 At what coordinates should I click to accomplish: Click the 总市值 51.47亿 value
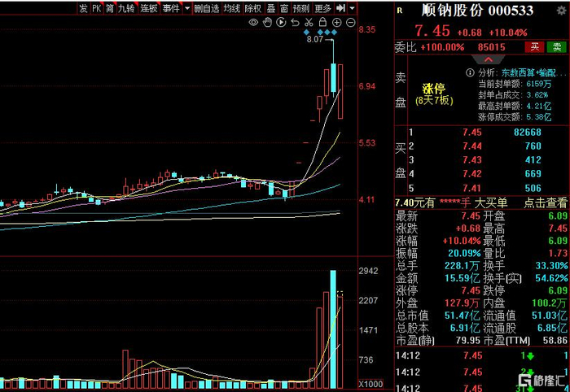[x=463, y=316]
